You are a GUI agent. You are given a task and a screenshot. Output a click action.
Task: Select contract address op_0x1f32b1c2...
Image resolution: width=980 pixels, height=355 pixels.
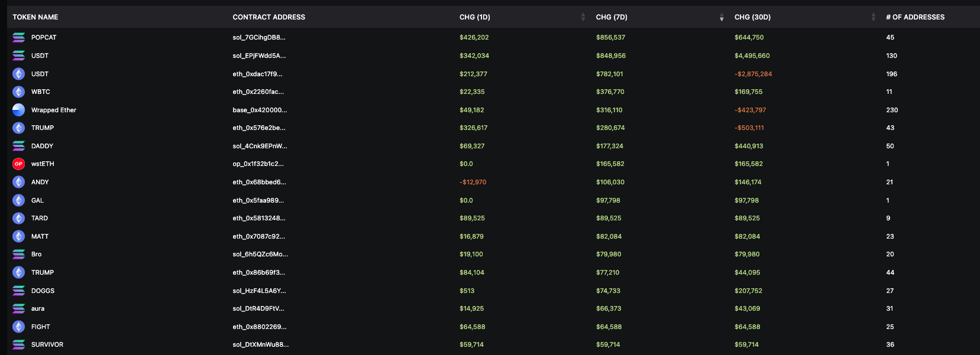(258, 164)
